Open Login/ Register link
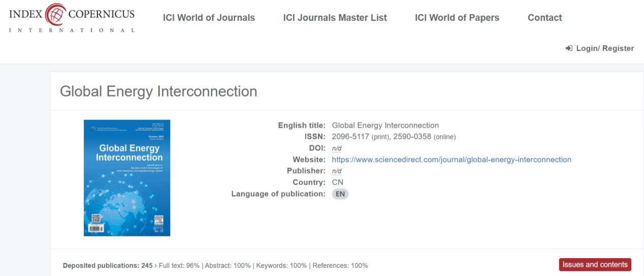Image resolution: width=644 pixels, height=276 pixels. pos(605,48)
